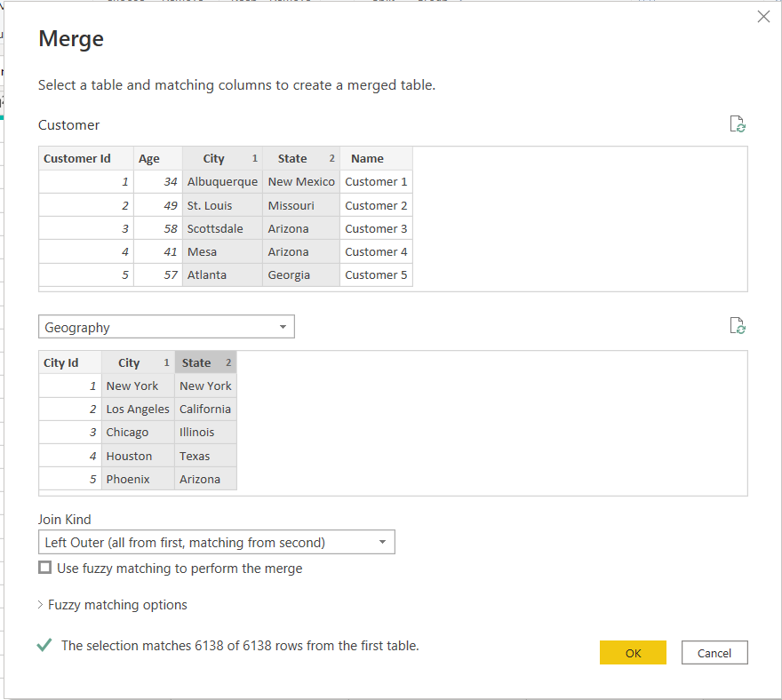Click the age 57 cell
782x700 pixels.
coord(158,274)
